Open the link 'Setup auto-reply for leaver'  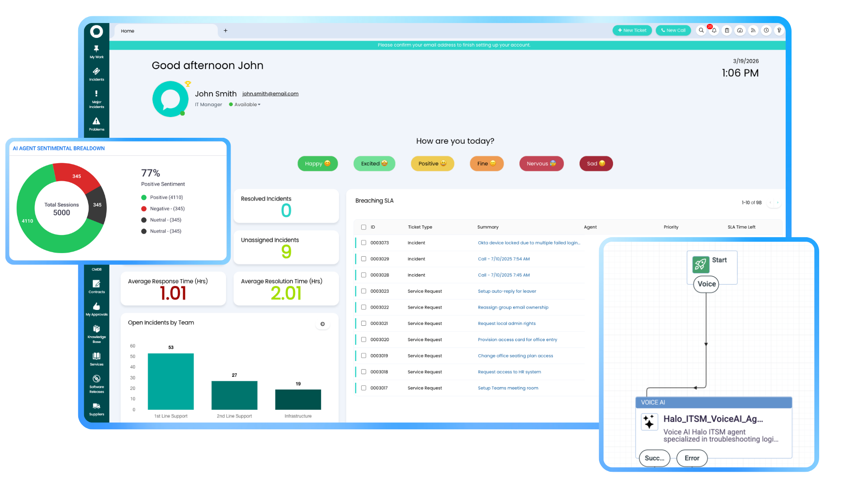[507, 291]
